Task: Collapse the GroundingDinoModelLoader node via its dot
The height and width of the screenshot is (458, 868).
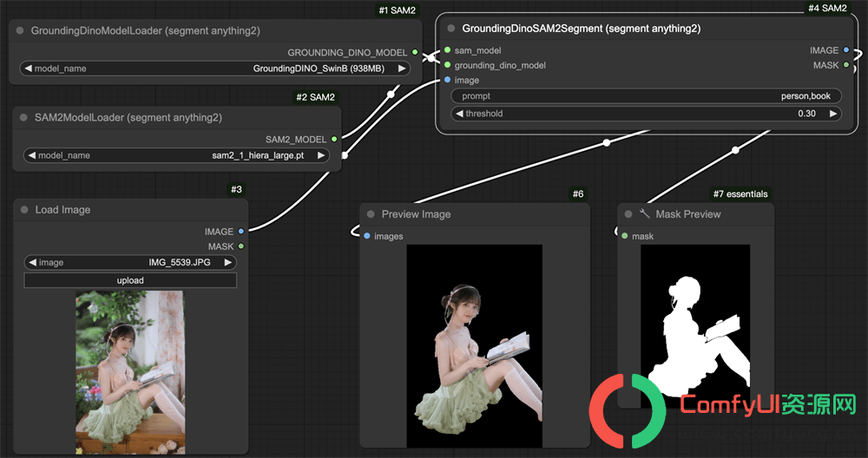Action: 20,30
